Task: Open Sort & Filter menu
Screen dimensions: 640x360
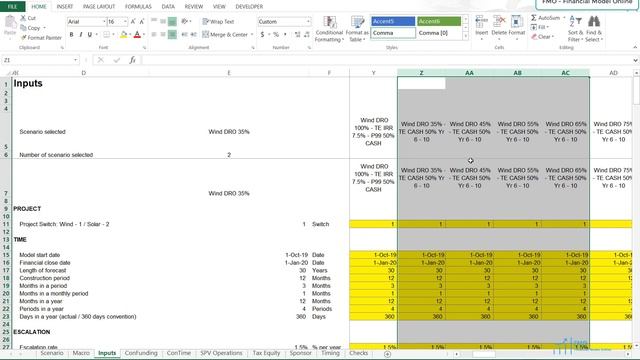Action: [x=576, y=29]
